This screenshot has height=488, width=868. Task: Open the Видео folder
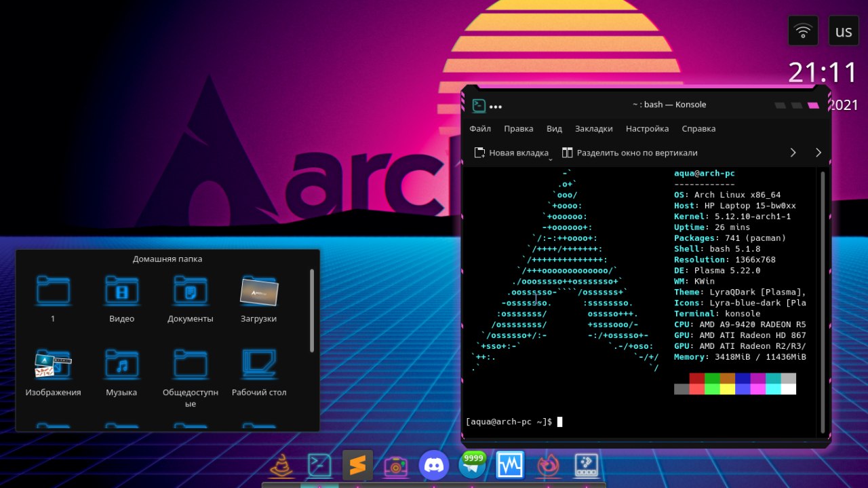pos(122,297)
